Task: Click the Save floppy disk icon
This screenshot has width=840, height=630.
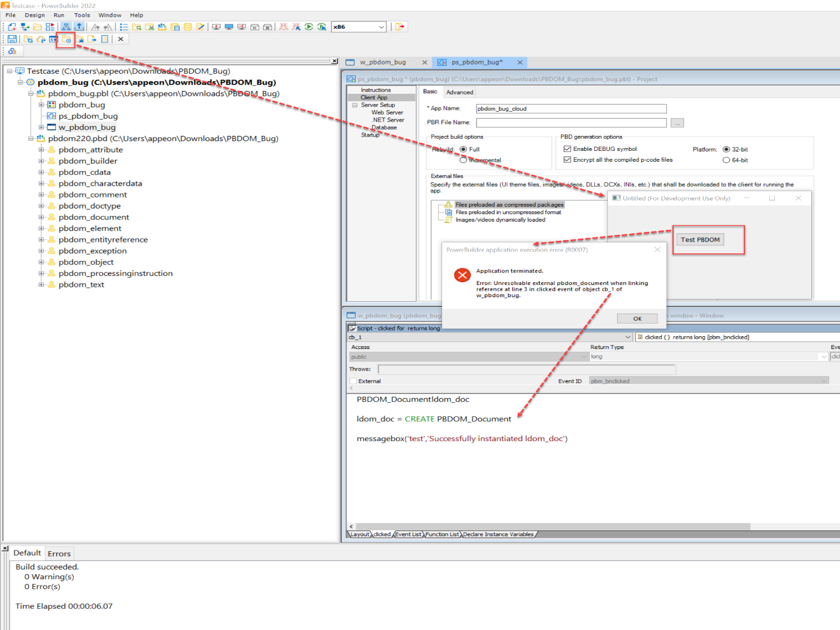Action: pos(12,39)
